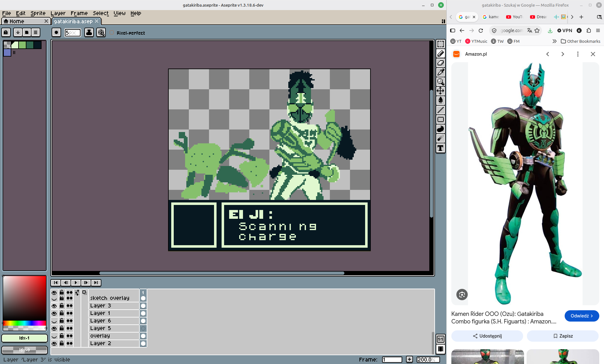Open the Frame menu
The image size is (604, 364).
tap(79, 13)
